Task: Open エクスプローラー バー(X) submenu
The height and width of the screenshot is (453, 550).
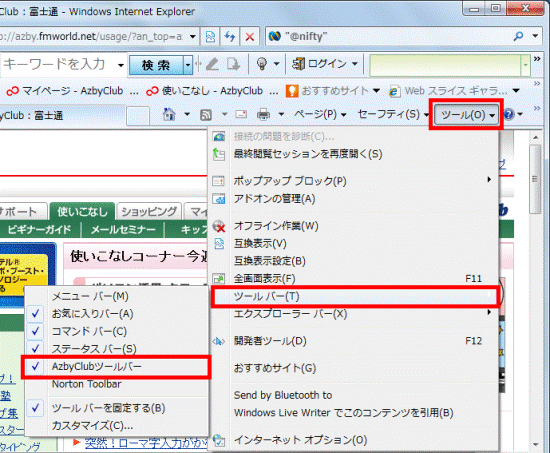Action: pos(354,314)
